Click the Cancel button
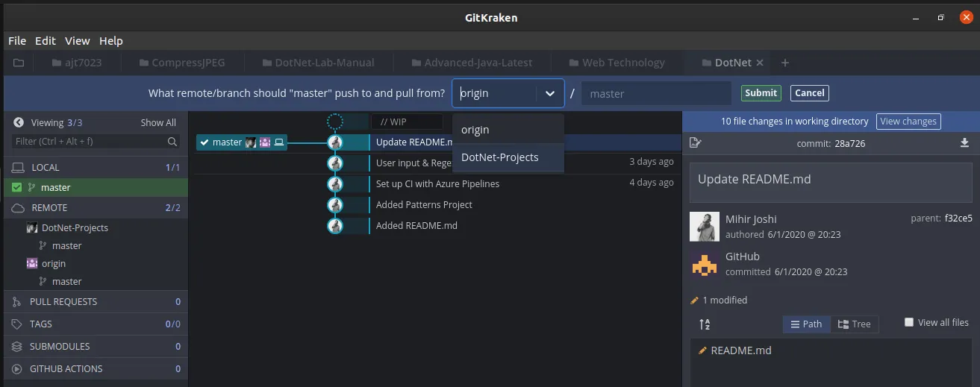Viewport: 980px width, 387px height. pos(810,93)
